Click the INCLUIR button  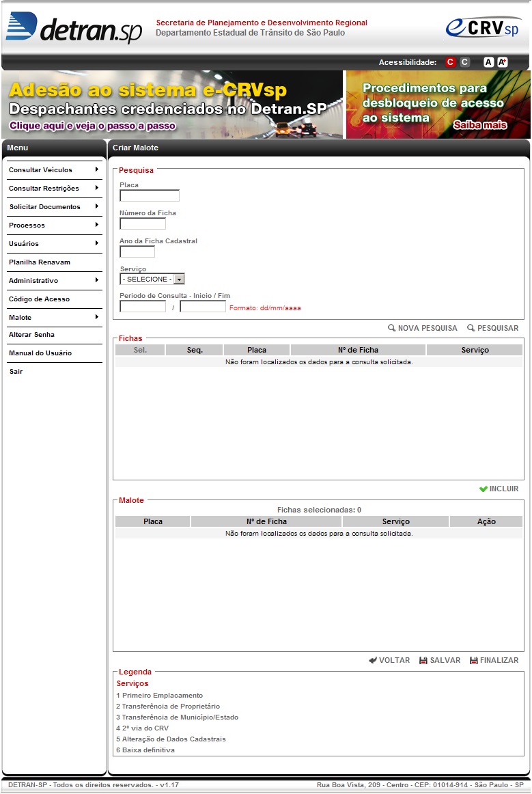(x=499, y=489)
